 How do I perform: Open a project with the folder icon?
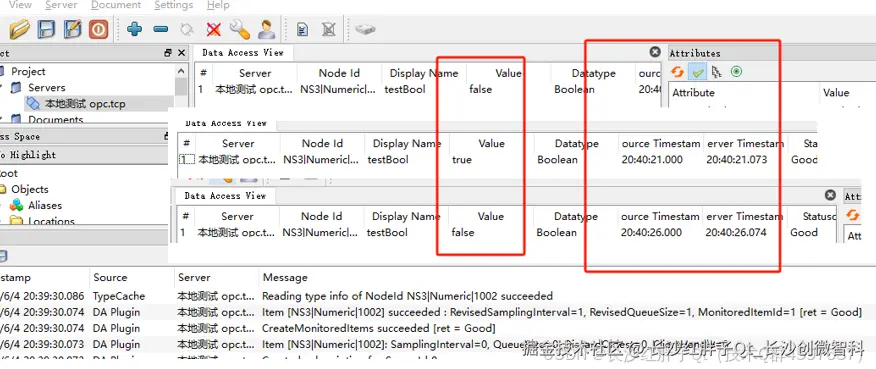tap(20, 29)
